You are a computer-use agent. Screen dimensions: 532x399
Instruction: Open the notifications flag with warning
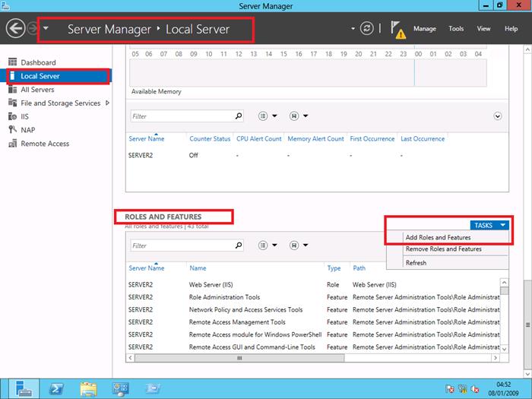tap(397, 30)
